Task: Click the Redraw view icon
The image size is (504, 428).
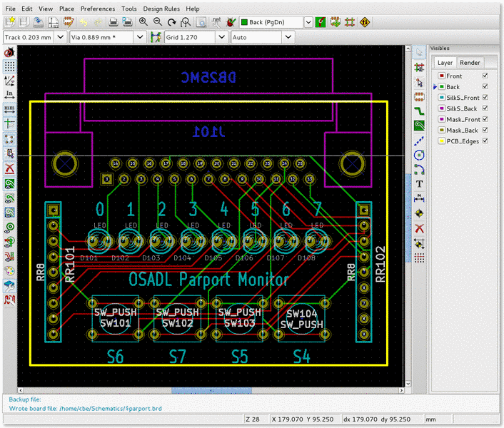Action: click(171, 22)
